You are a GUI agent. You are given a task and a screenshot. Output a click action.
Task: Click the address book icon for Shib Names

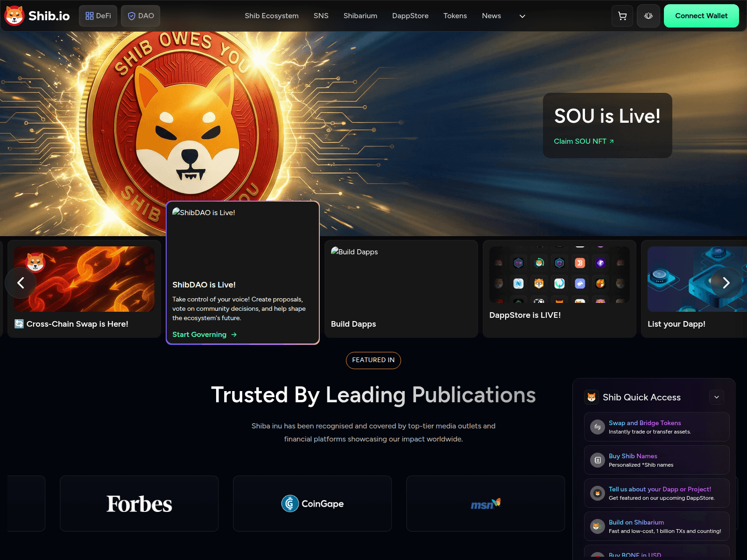(x=597, y=460)
